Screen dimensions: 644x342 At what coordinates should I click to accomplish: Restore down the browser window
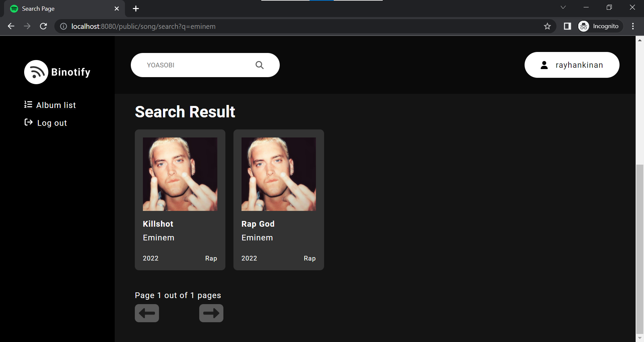(609, 7)
